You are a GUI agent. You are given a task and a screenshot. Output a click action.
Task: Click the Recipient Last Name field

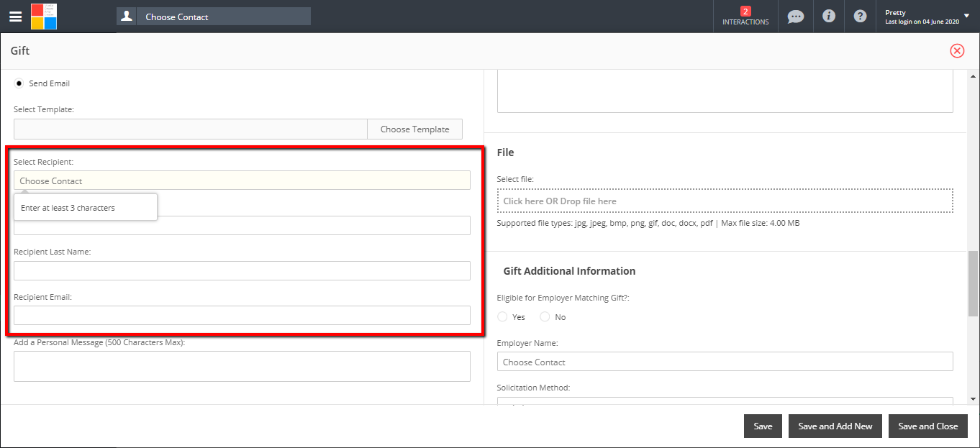(242, 270)
